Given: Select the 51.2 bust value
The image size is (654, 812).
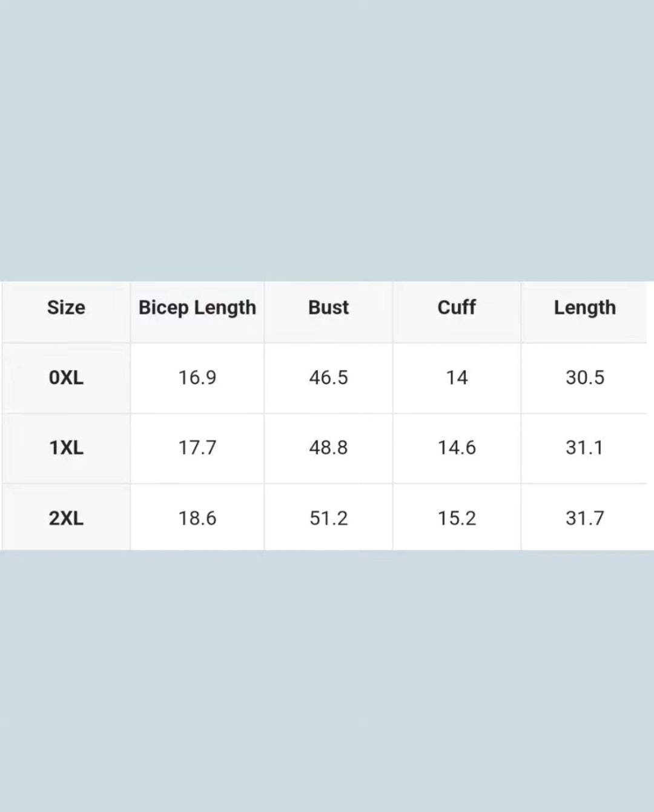Looking at the screenshot, I should pos(328,519).
